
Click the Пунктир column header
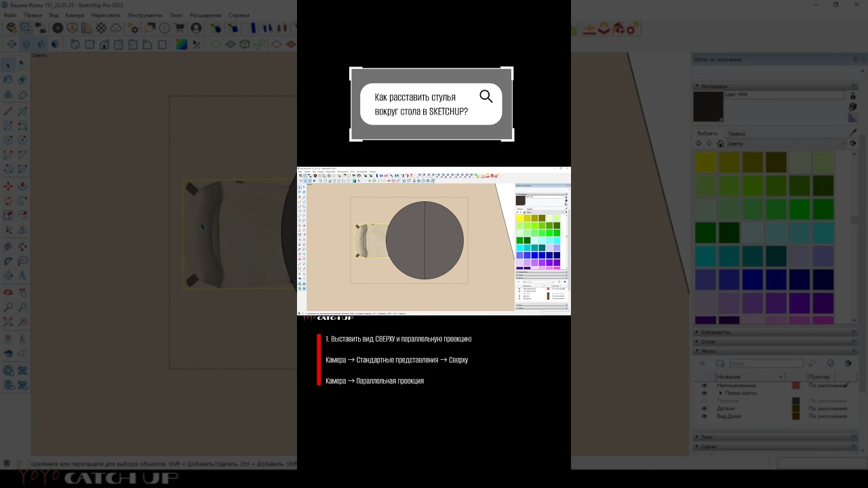point(820,377)
